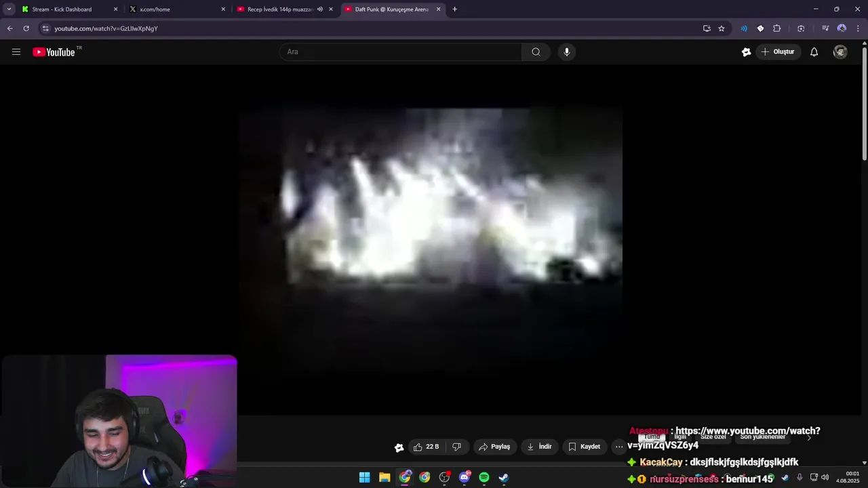The height and width of the screenshot is (488, 868).
Task: Click the Kaydet save button
Action: point(584,447)
